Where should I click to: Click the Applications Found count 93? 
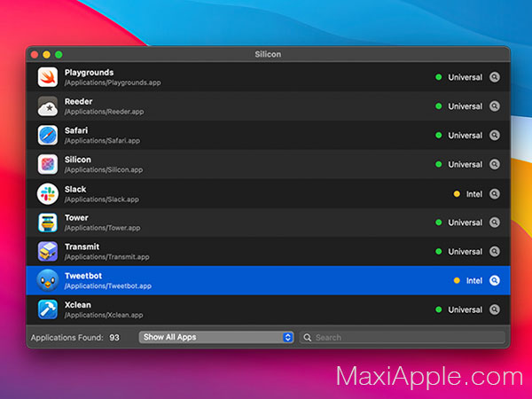tap(114, 338)
